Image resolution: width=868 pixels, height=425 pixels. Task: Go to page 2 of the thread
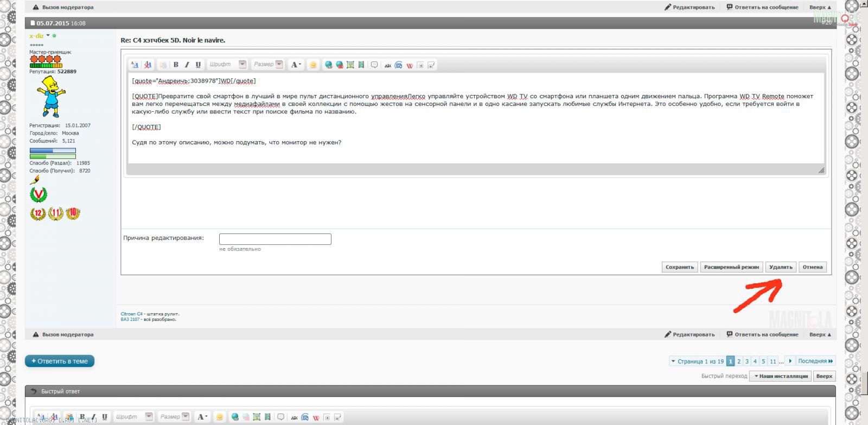[739, 361]
